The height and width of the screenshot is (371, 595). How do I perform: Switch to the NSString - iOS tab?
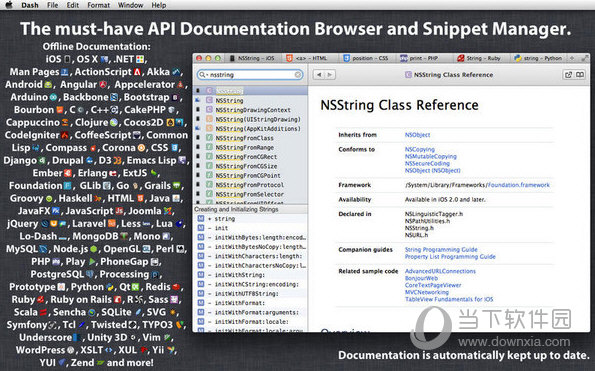(252, 58)
